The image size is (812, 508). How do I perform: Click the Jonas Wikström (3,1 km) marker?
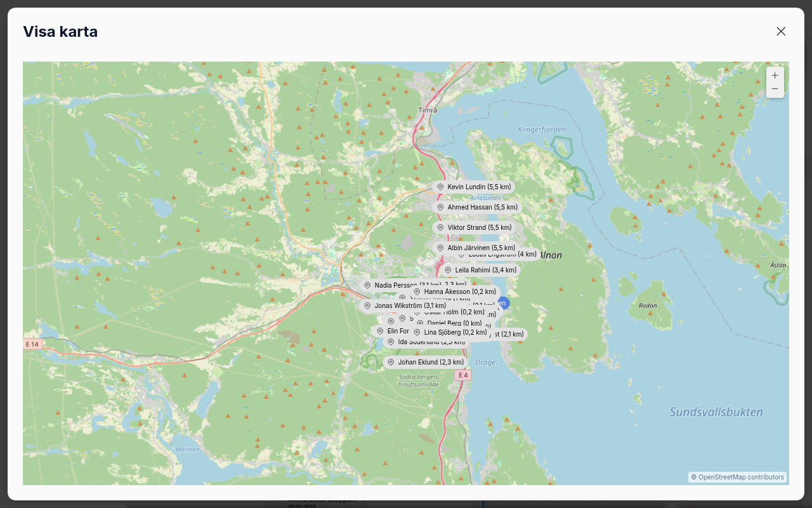[x=404, y=305]
